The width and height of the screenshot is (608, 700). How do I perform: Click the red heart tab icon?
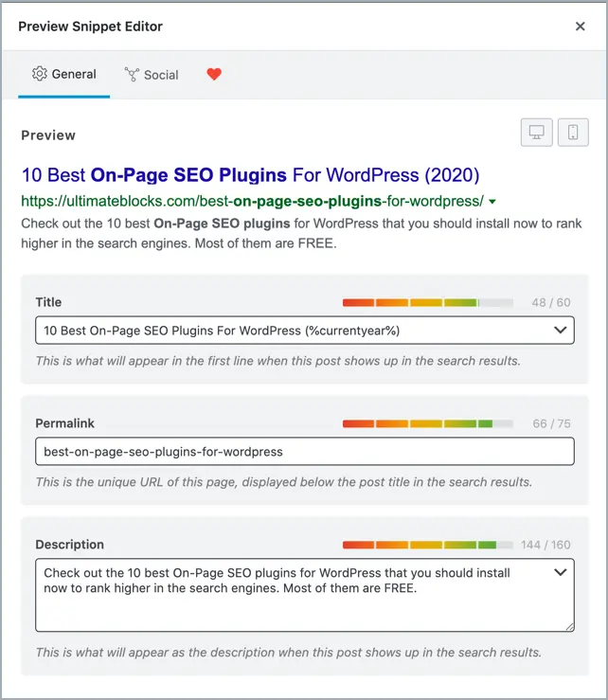coord(214,74)
